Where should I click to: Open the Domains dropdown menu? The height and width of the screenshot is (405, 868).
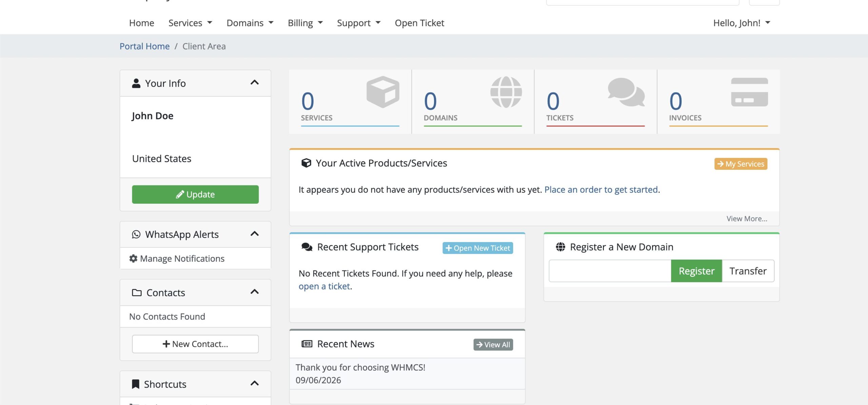point(250,23)
